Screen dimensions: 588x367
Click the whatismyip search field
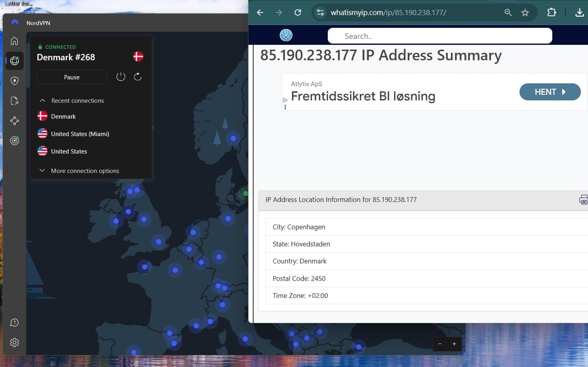point(439,36)
